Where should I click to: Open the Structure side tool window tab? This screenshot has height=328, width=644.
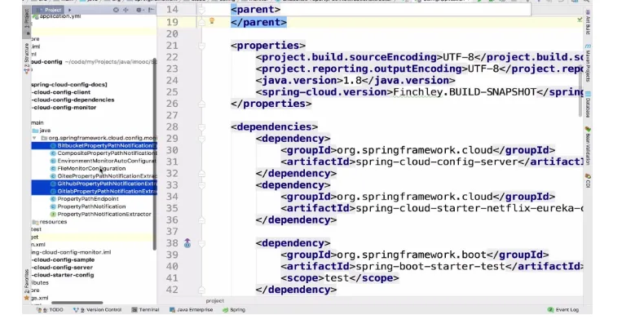[x=27, y=58]
